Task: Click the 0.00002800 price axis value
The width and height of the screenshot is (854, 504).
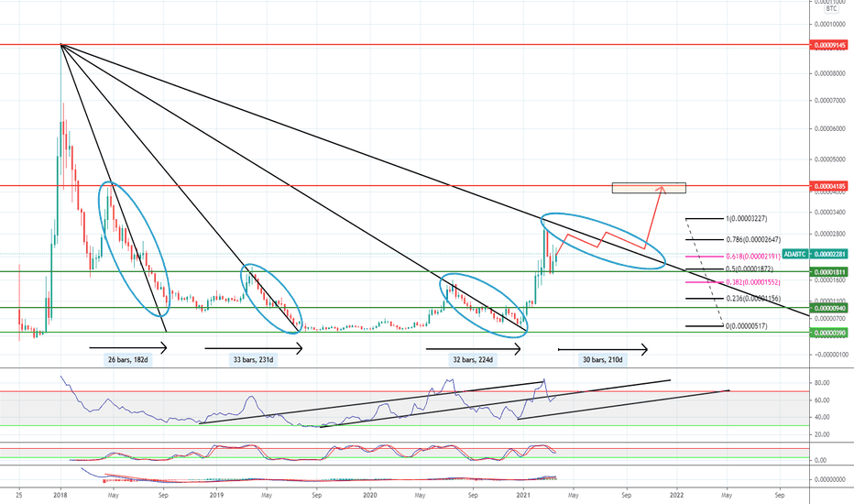Action: point(830,235)
